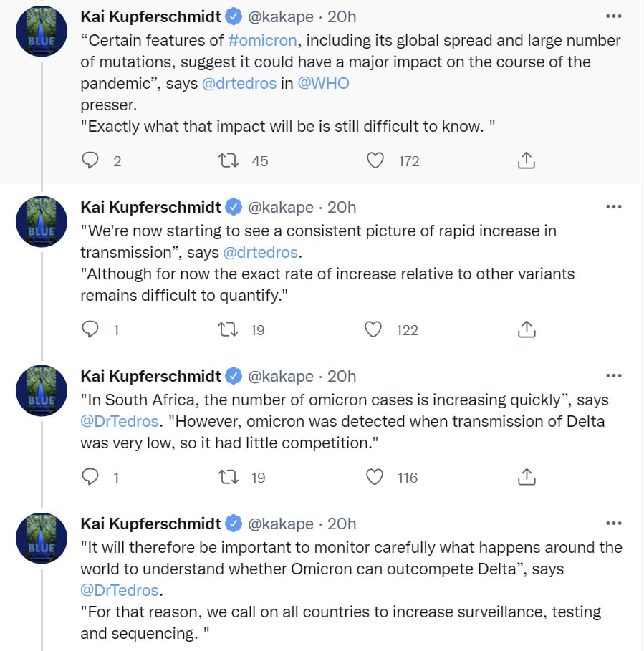Like the tweet with 116 likes
The width and height of the screenshot is (644, 651).
tap(374, 477)
